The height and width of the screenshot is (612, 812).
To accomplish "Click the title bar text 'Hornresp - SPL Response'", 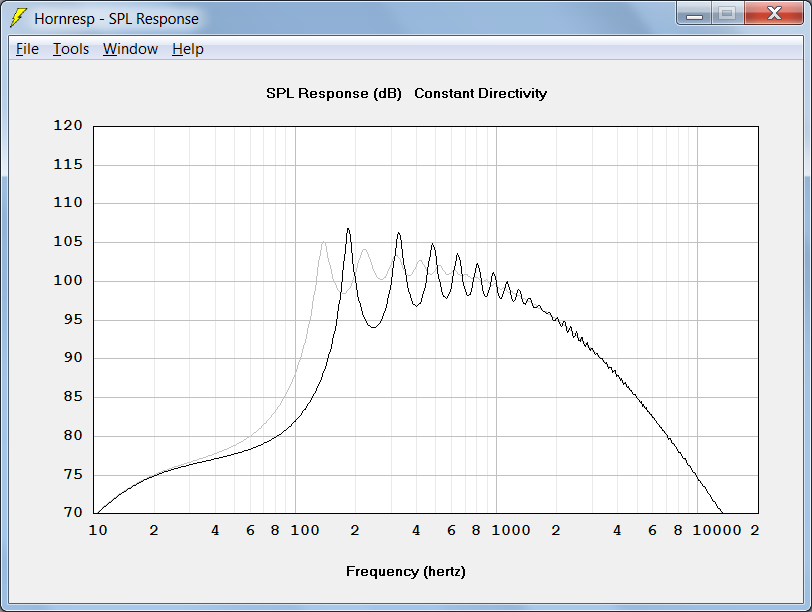I will click(116, 19).
